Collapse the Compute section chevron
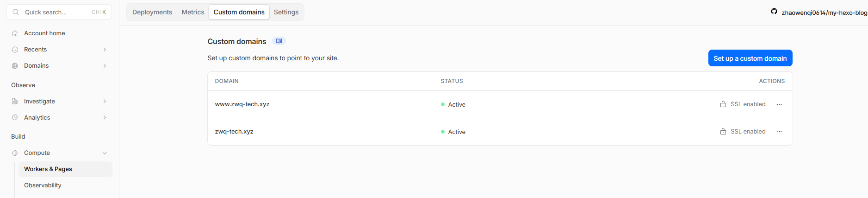 point(105,153)
